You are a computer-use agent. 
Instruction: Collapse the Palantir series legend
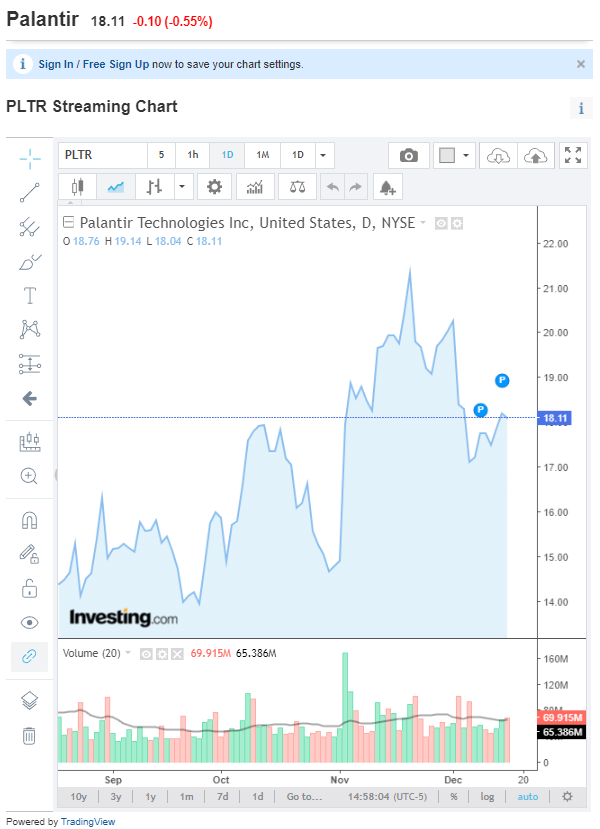68,222
